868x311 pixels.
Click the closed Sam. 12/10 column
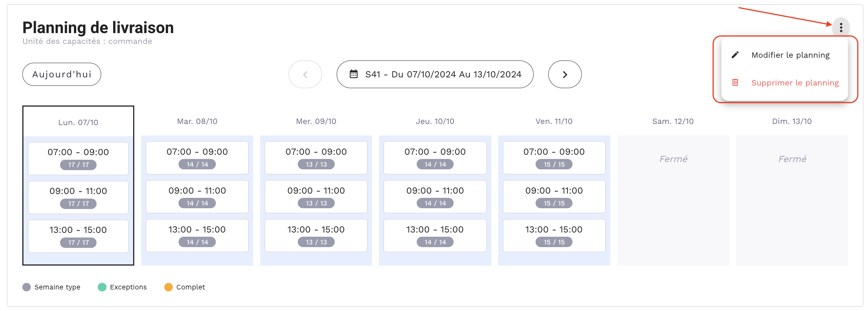pos(673,200)
